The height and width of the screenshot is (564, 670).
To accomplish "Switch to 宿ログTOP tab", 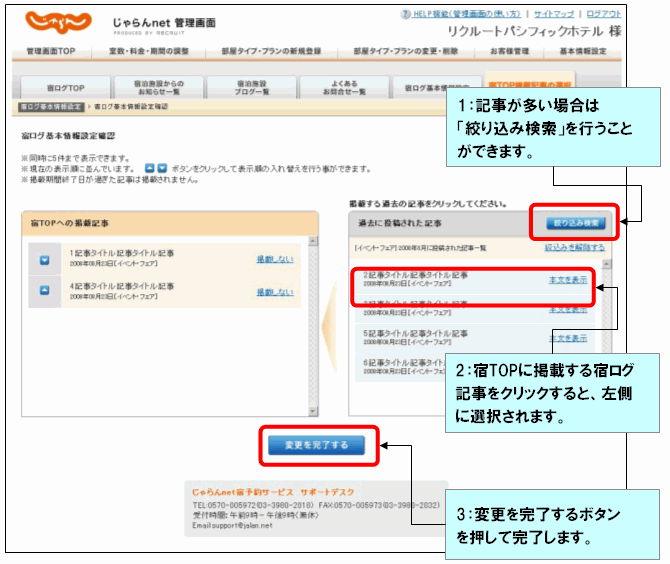I will point(65,88).
